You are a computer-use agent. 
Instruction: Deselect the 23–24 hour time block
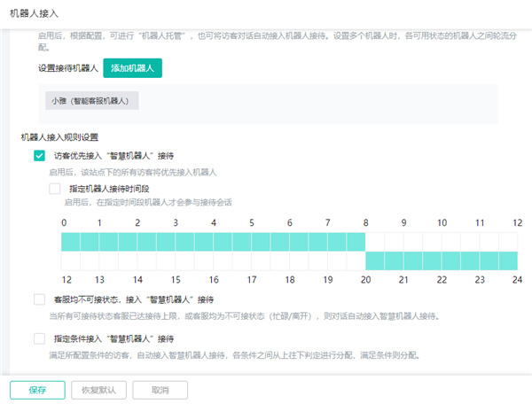[499, 260]
